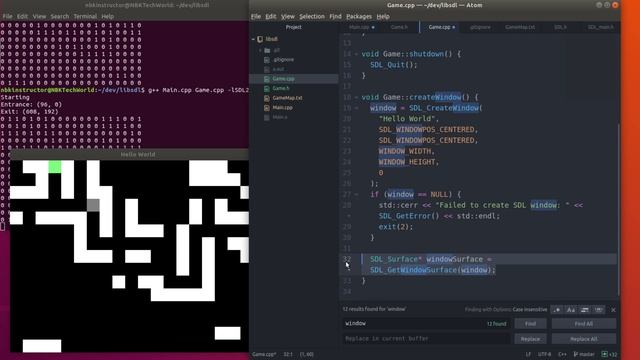The height and width of the screenshot is (360, 640).
Task: Click the file icon beside Main.cpp in tree
Action: click(267, 108)
